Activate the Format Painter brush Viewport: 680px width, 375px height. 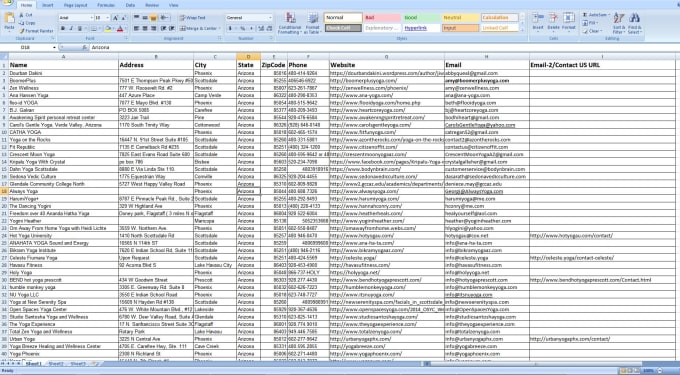coord(36,31)
